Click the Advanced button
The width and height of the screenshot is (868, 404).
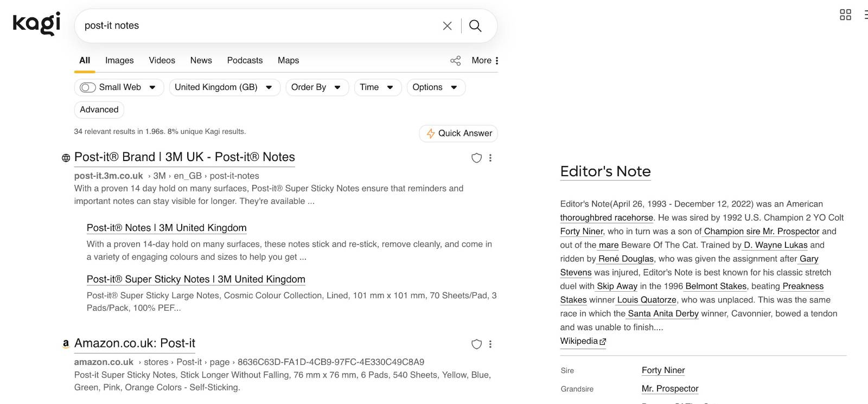pyautogui.click(x=99, y=110)
